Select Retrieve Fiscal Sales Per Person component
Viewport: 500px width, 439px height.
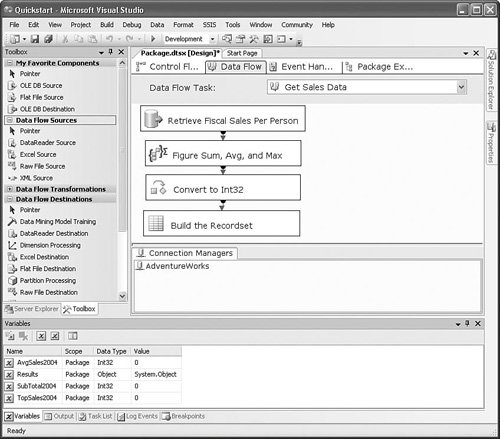[223, 119]
